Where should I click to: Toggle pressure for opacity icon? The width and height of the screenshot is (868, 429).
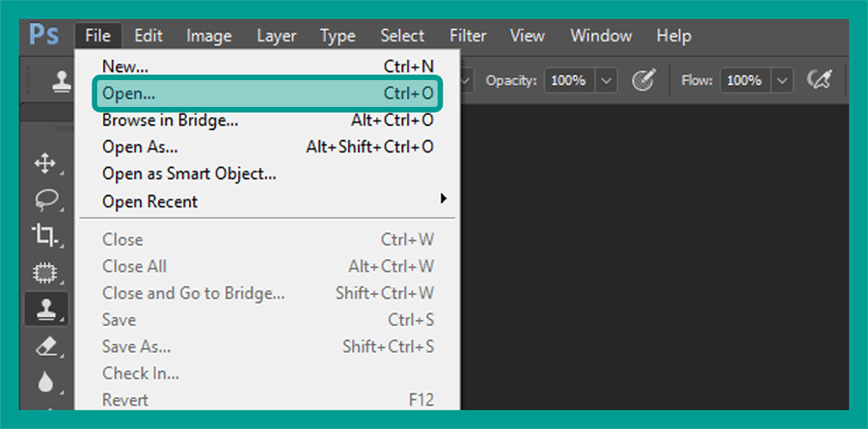[x=644, y=81]
